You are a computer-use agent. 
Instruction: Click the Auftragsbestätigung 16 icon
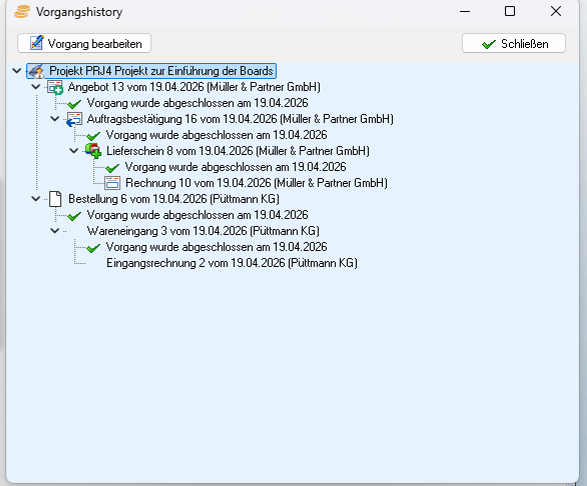[x=74, y=119]
